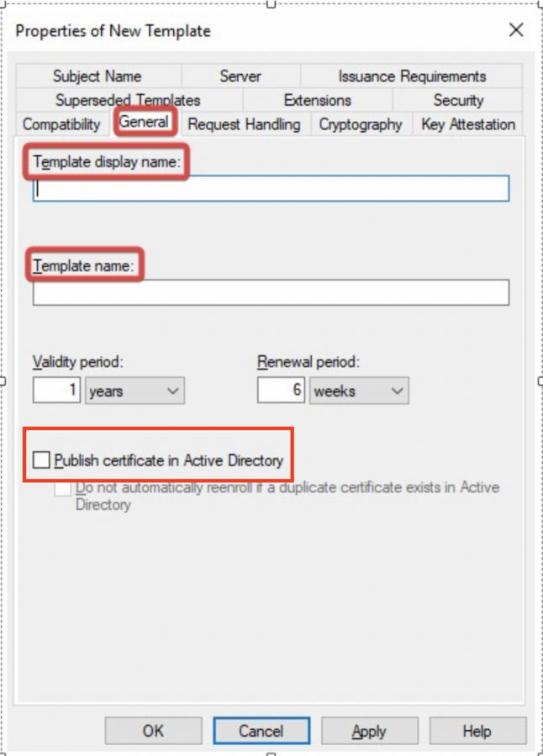Click the renewal period number field
Image resolution: width=543 pixels, height=756 pixels.
point(281,391)
